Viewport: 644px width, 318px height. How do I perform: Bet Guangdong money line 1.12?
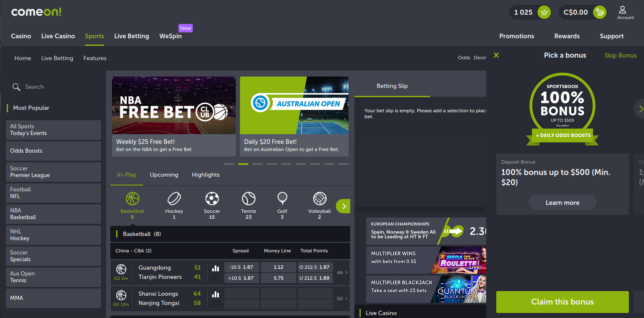279,267
